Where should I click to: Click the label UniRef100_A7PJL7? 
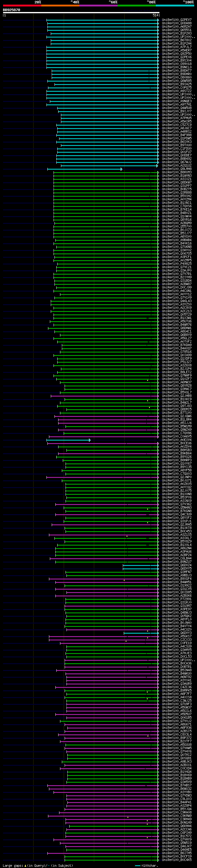coord(177,47)
